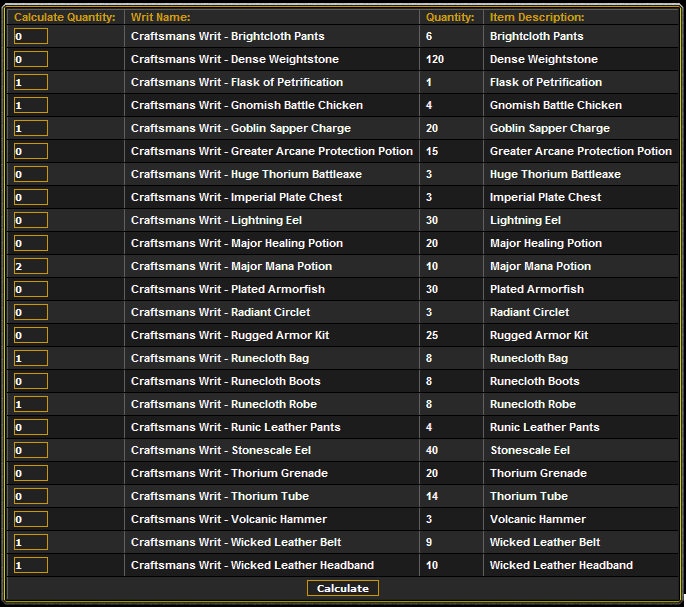The width and height of the screenshot is (686, 607).
Task: Select 'Craftsmans Writ - Plated Armorfish' name
Action: click(228, 289)
